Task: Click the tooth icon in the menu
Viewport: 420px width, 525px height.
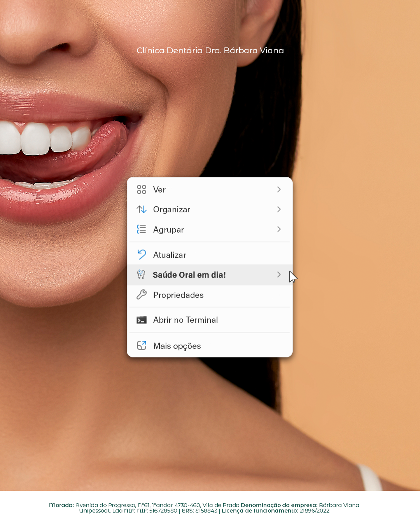Action: pos(141,275)
